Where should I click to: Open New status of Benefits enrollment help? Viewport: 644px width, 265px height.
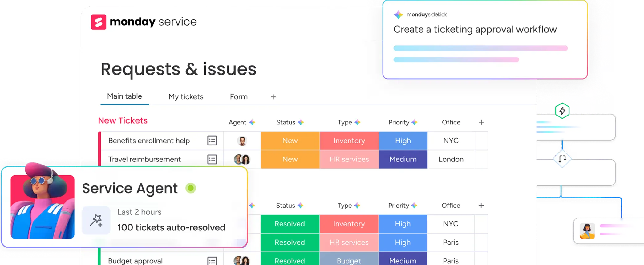(x=290, y=141)
